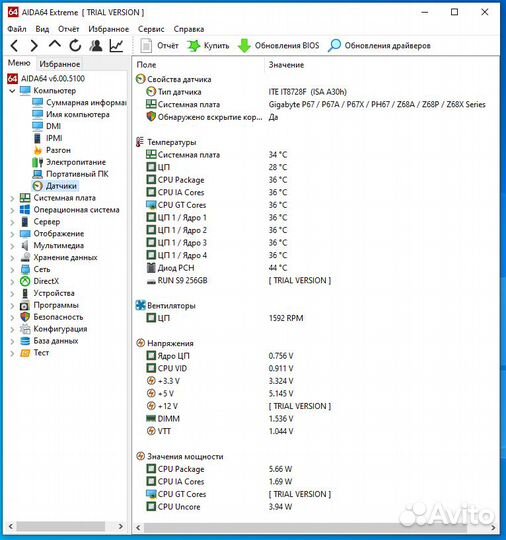The width and height of the screenshot is (506, 540).
Task: Expand the Мультимедиа tree node
Action: coord(12,246)
